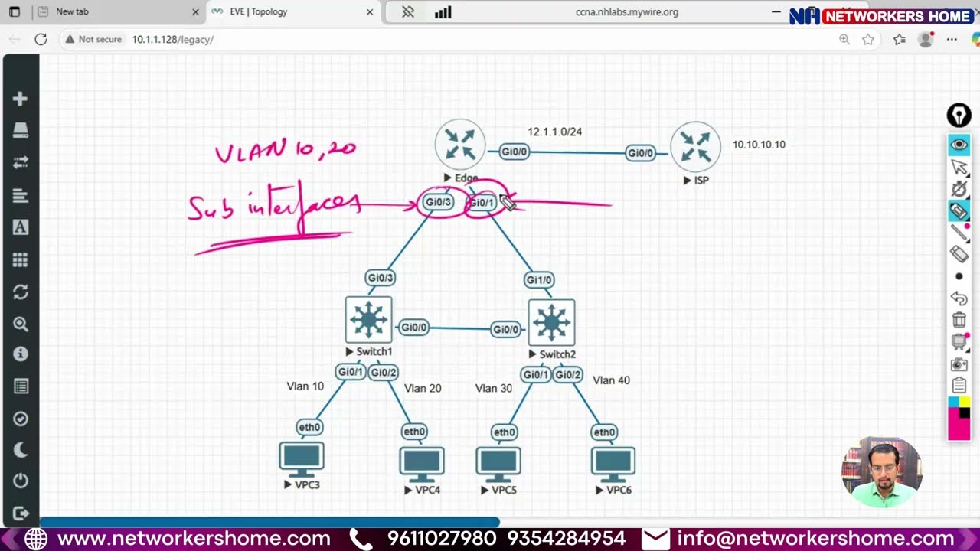The image size is (980, 551).
Task: Pick the yellow color swatch
Action: click(x=965, y=402)
